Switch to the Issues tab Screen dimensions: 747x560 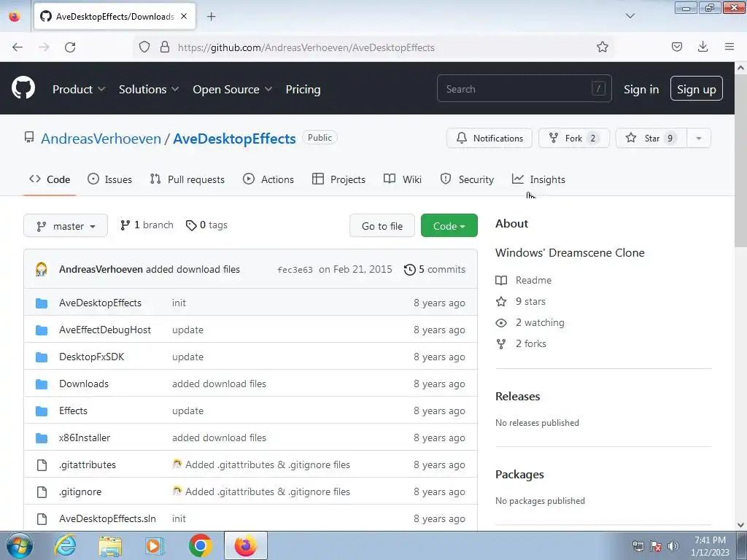[109, 179]
